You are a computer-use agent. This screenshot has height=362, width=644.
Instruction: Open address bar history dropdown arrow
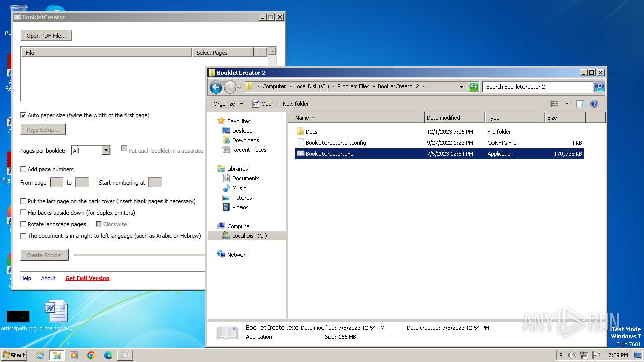tap(461, 87)
